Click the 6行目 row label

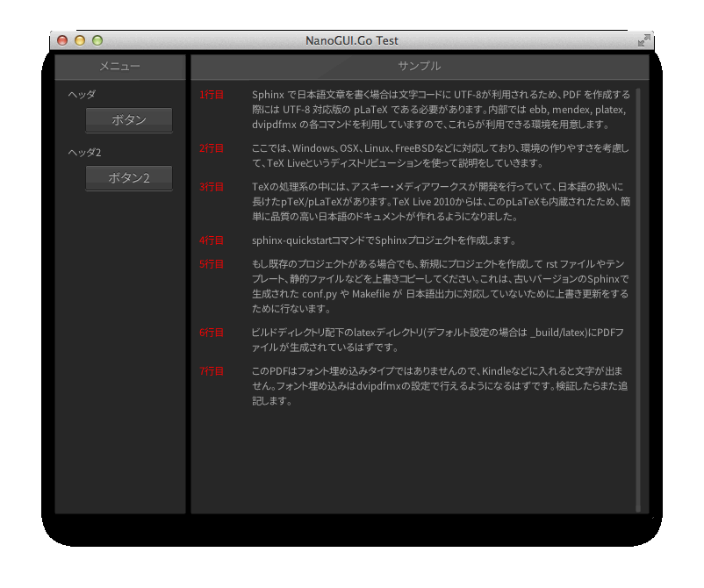tap(212, 333)
